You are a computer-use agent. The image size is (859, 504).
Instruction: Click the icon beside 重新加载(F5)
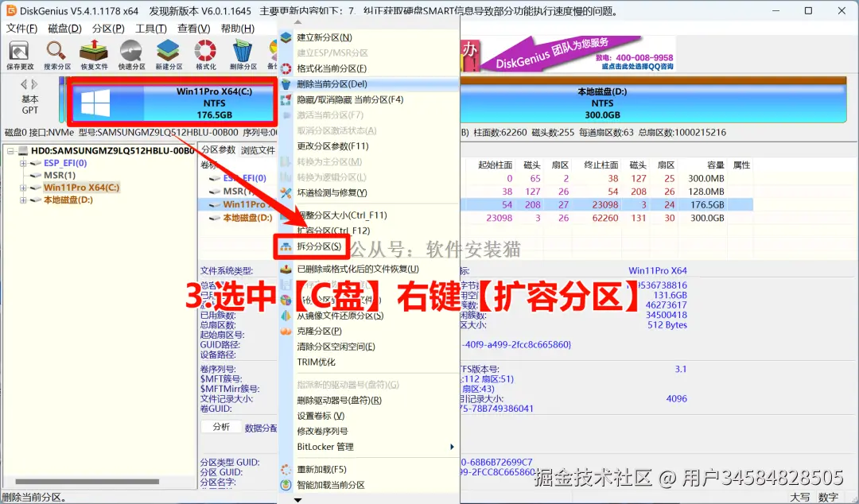point(286,470)
